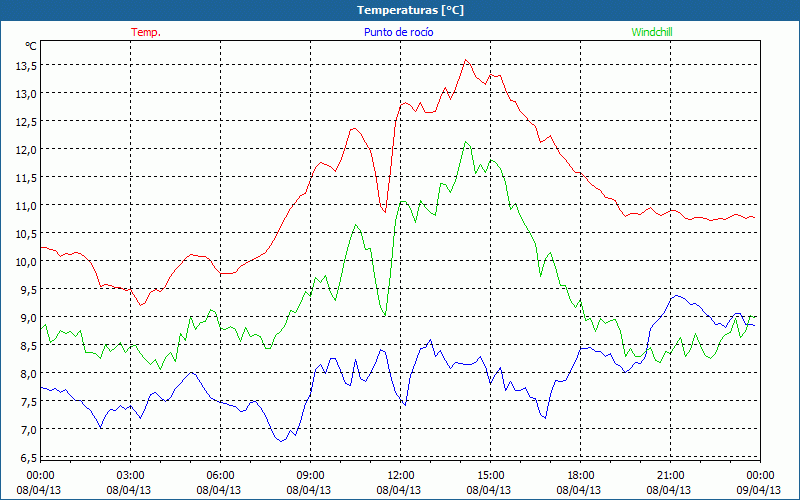Image resolution: width=800 pixels, height=500 pixels.
Task: Click the 6,5 y-axis value
Action: point(28,458)
